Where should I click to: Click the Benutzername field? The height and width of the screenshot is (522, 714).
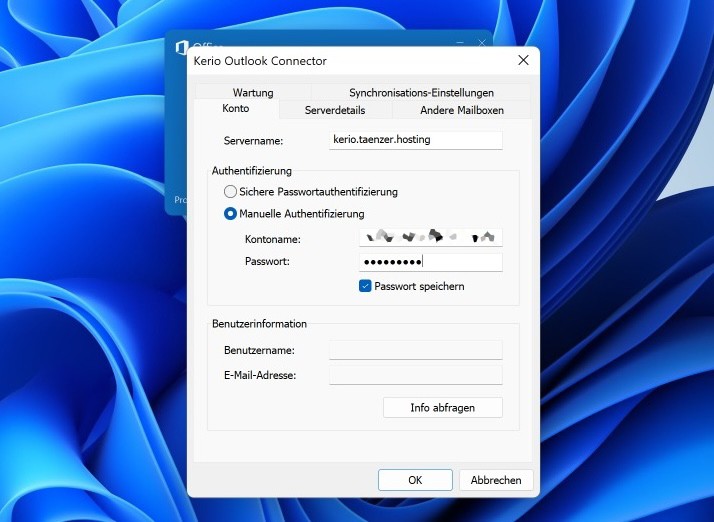point(416,350)
